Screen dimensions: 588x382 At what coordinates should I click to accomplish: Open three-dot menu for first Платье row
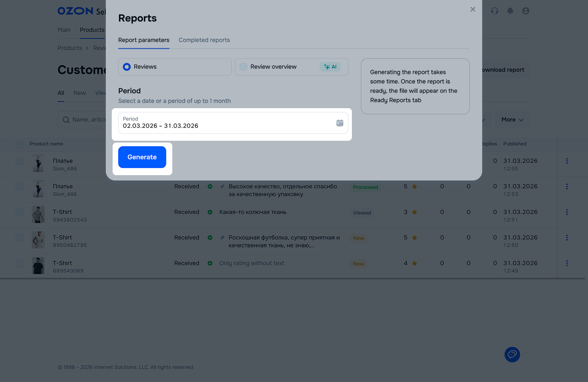point(567,161)
